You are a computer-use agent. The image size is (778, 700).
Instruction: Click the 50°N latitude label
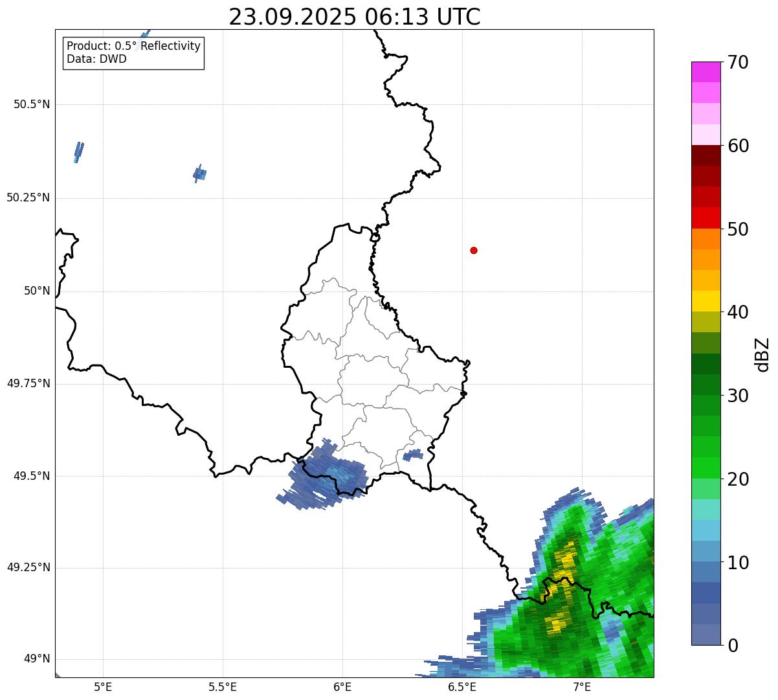[x=37, y=291]
